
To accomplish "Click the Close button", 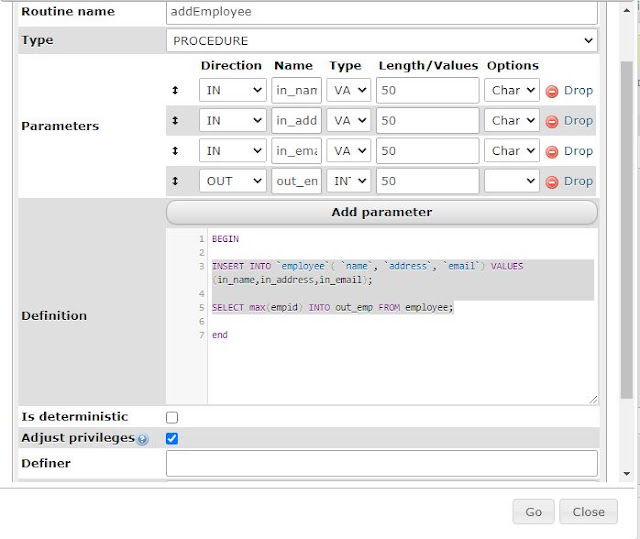I will [x=588, y=512].
